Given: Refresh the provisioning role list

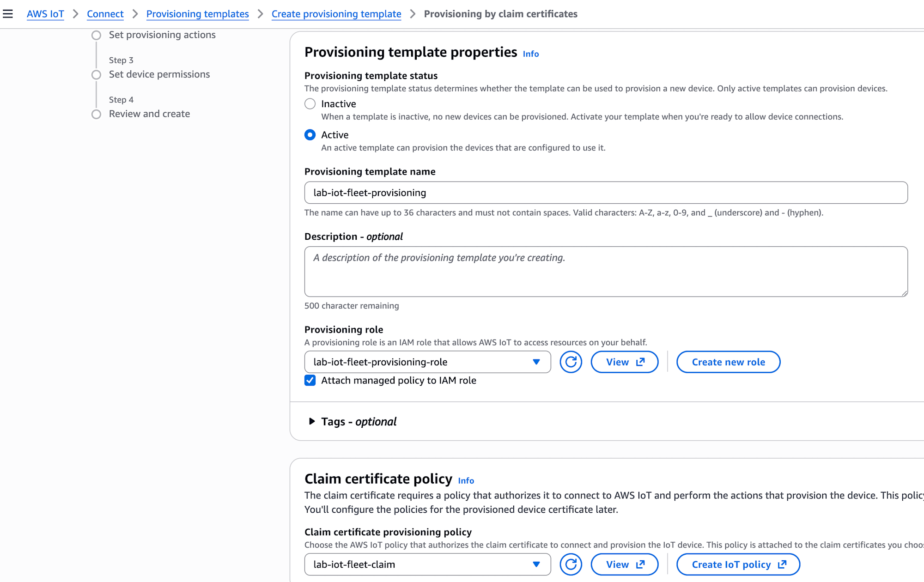Looking at the screenshot, I should point(571,362).
